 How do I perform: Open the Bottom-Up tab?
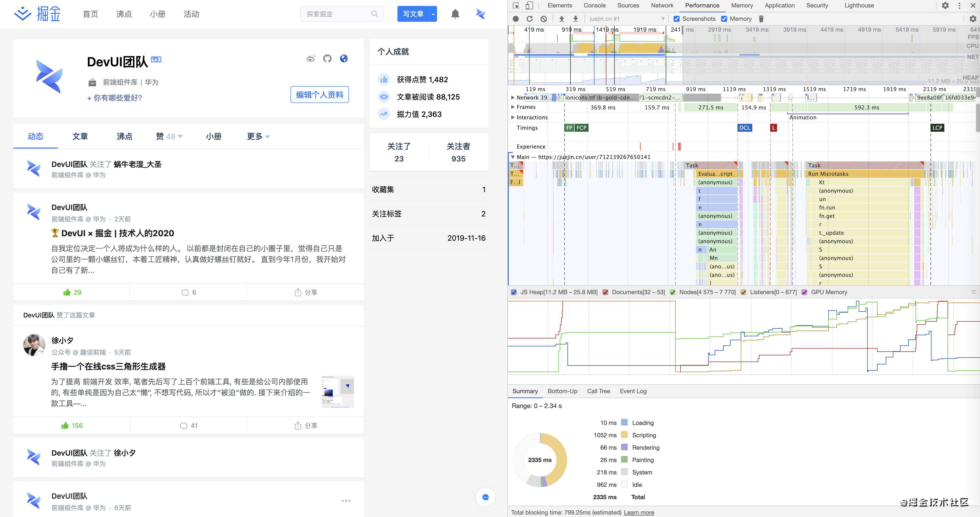(x=562, y=391)
